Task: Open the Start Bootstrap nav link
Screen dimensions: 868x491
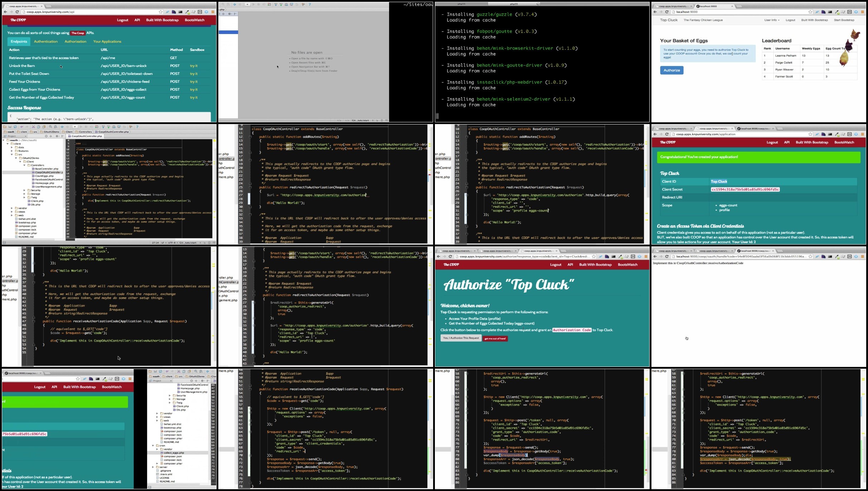Action: click(844, 20)
